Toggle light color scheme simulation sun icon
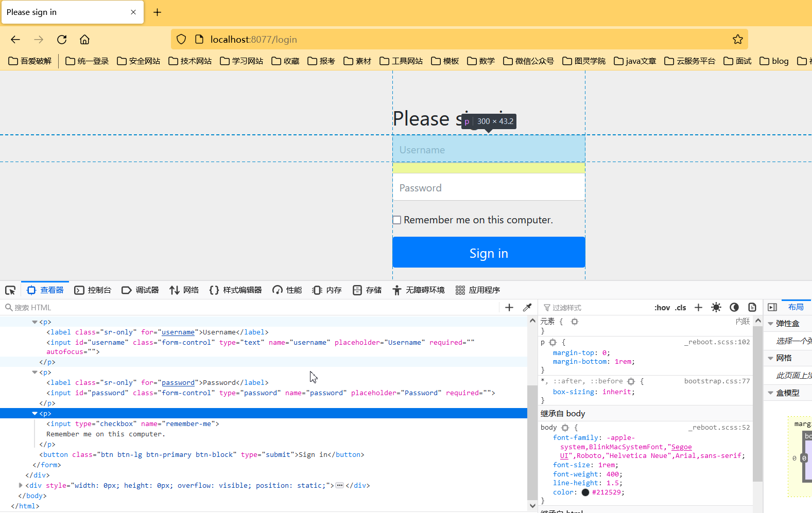 716,307
